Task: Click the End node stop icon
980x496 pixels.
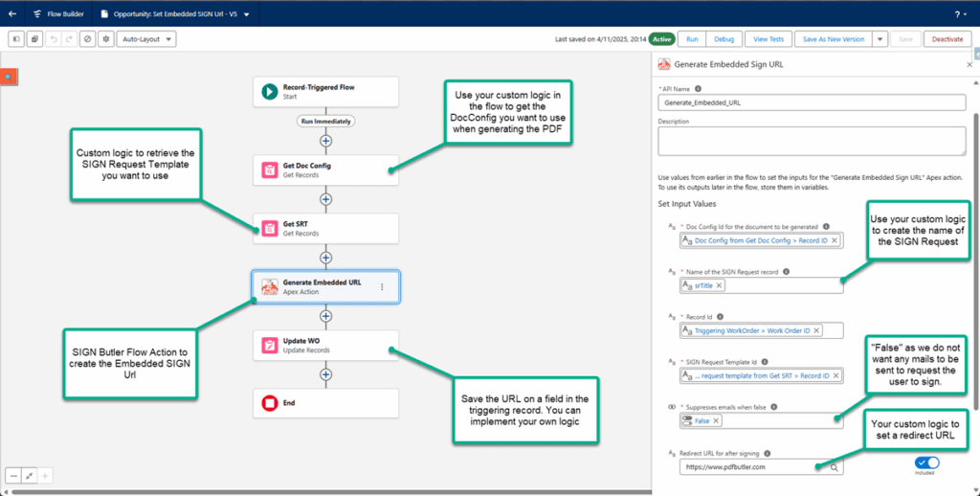Action: [x=269, y=403]
